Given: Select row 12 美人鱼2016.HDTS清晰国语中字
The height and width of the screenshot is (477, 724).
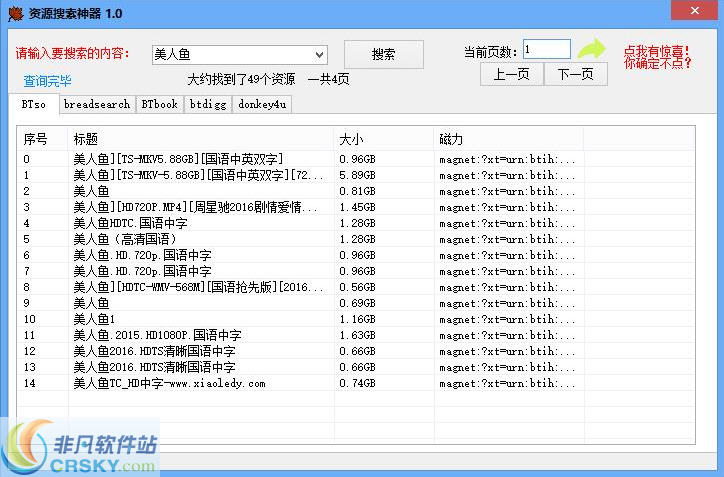Looking at the screenshot, I should click(x=154, y=351).
